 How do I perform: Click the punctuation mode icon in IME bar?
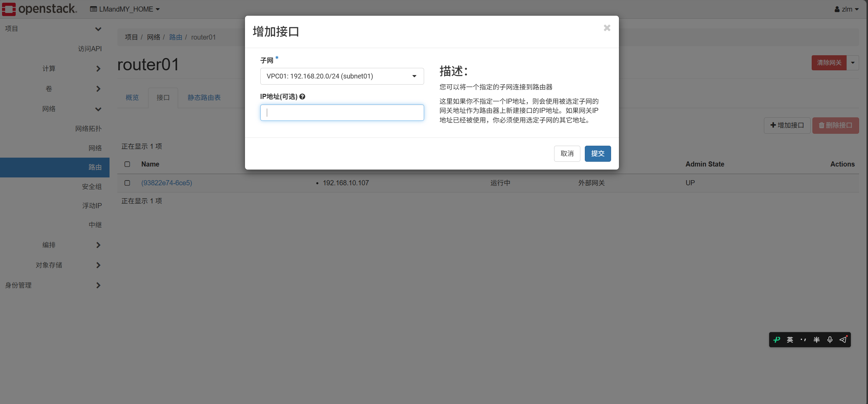(x=803, y=340)
